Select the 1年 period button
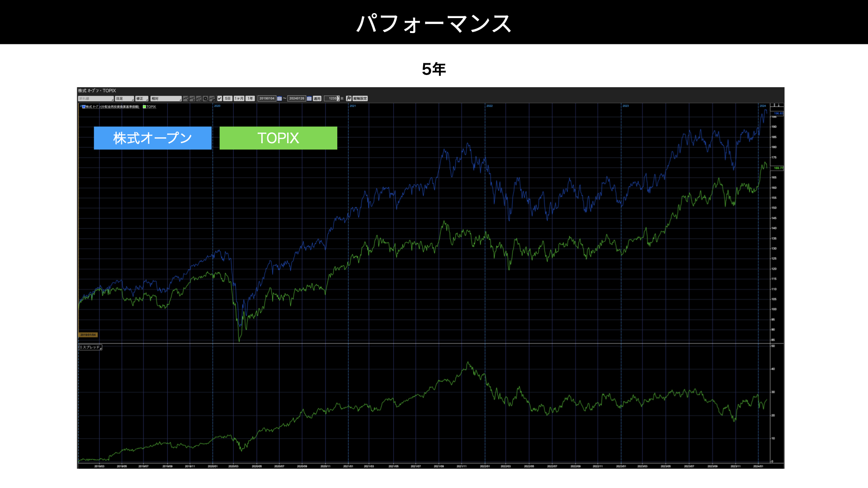This screenshot has width=868, height=488. 250,99
